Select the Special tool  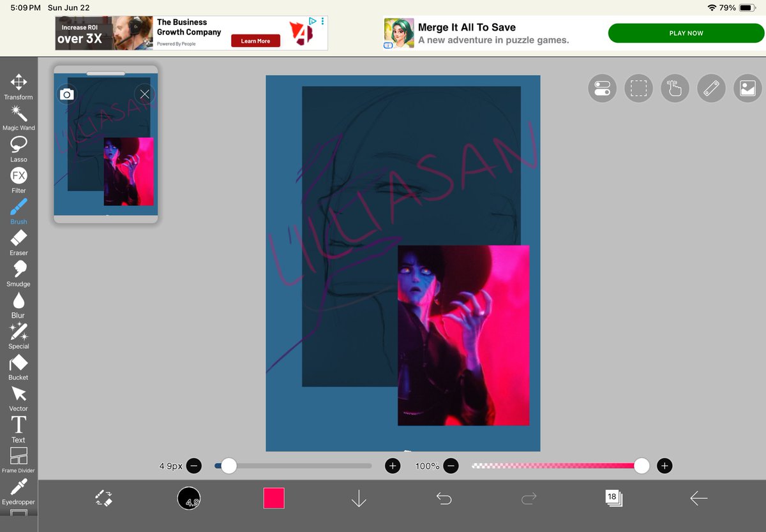tap(19, 336)
